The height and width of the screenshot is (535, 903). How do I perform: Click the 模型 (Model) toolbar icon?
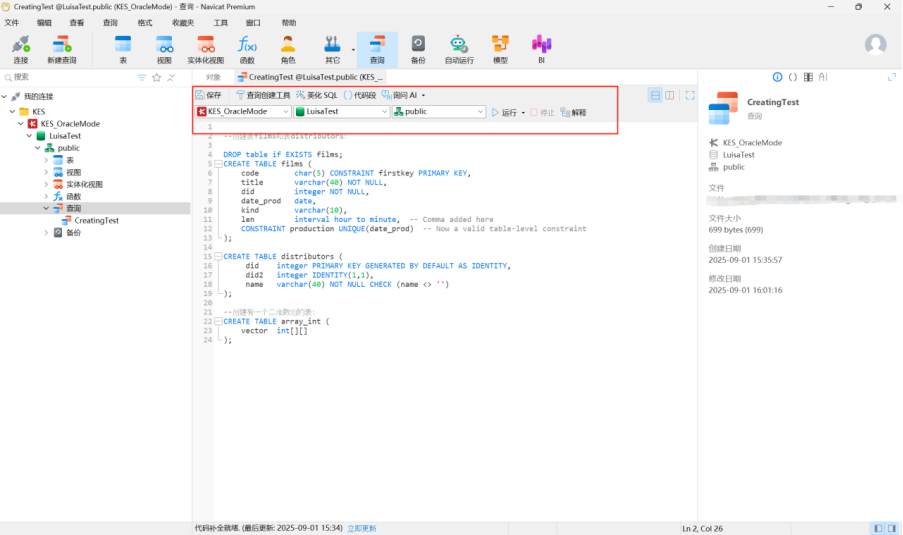pyautogui.click(x=500, y=48)
